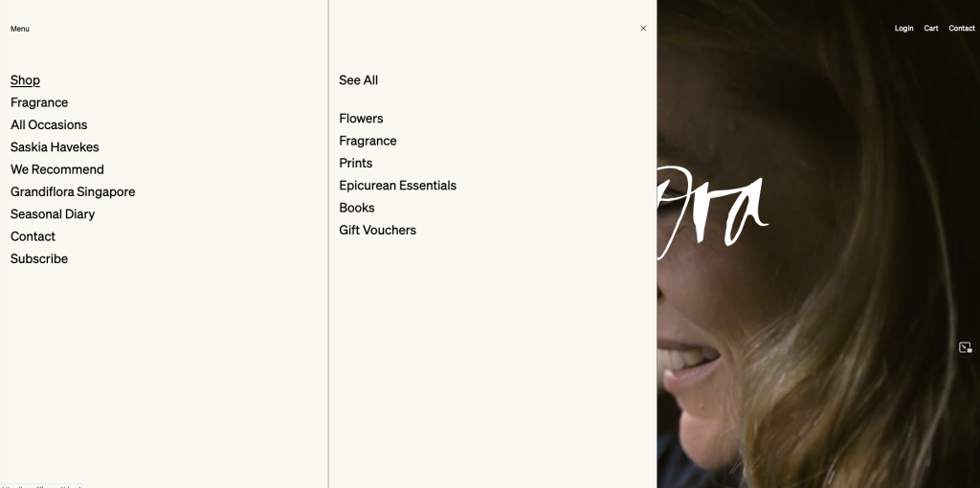
Task: Select Fragrance in the left menu
Action: tap(39, 102)
